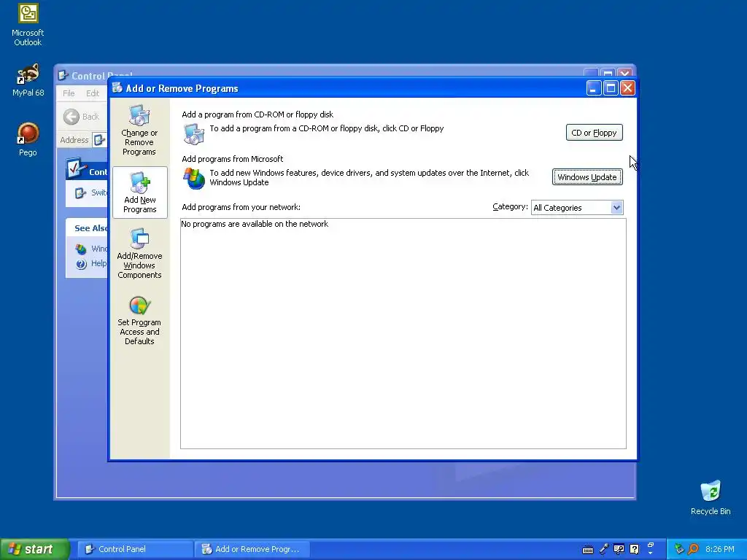
Task: Close the Add or Remove Programs window
Action: coord(627,88)
